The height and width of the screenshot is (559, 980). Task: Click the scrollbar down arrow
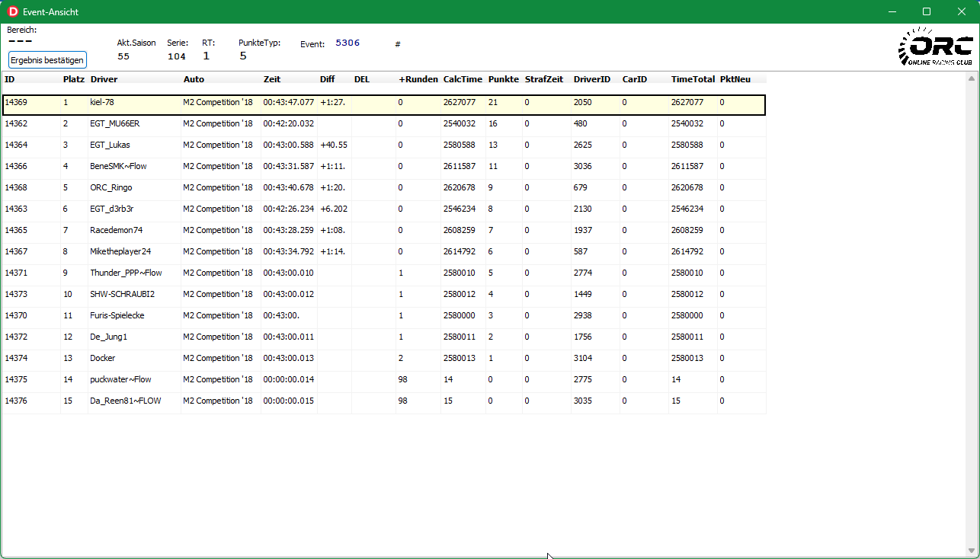[971, 551]
